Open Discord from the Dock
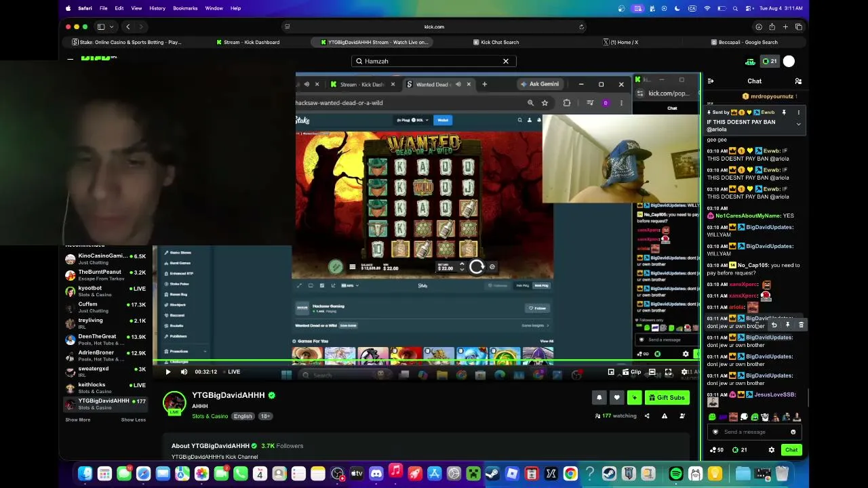Image resolution: width=868 pixels, height=488 pixels. [x=376, y=474]
